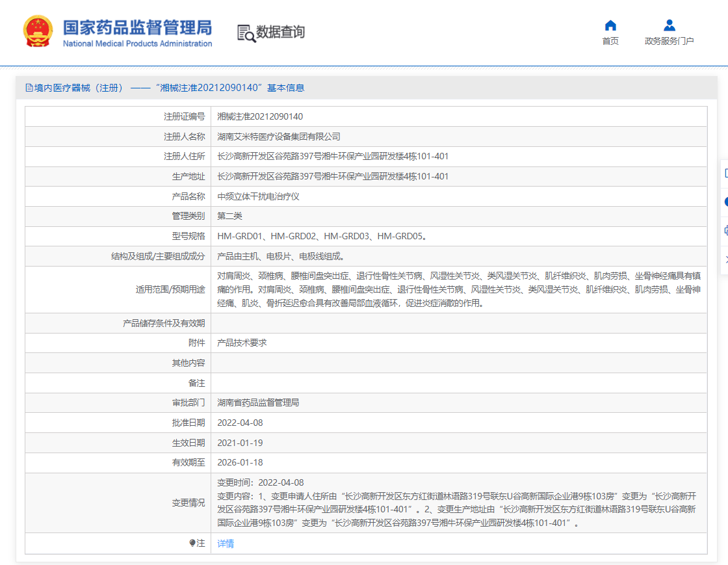Screen dimensions: 728x565
Task: Click the 生产地址 address value
Action: click(x=333, y=176)
